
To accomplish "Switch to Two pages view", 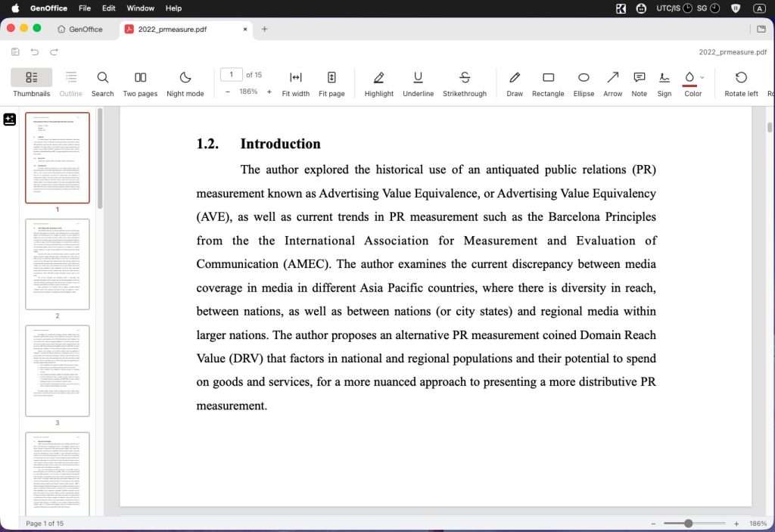I will tap(140, 83).
